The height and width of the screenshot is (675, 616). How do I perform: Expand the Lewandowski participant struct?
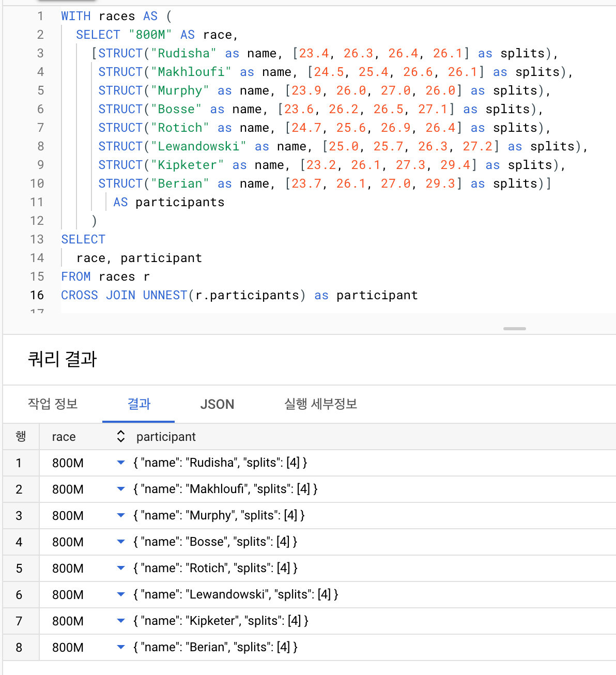pyautogui.click(x=121, y=594)
